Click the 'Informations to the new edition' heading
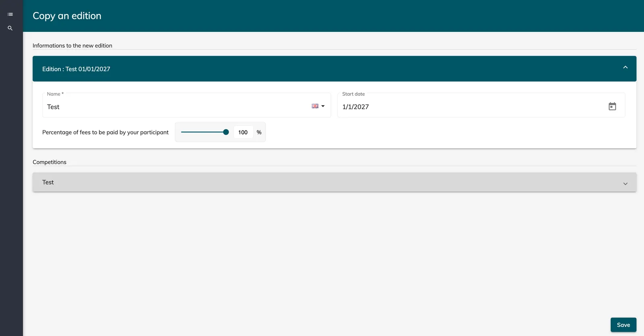Screen dimensions: 644x336 (x=72, y=45)
